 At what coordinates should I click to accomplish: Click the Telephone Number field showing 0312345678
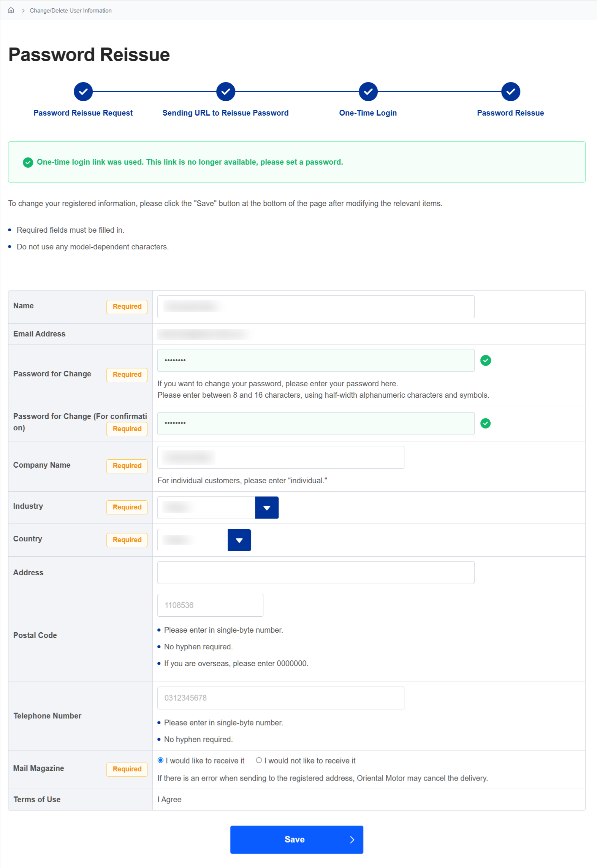pos(281,698)
